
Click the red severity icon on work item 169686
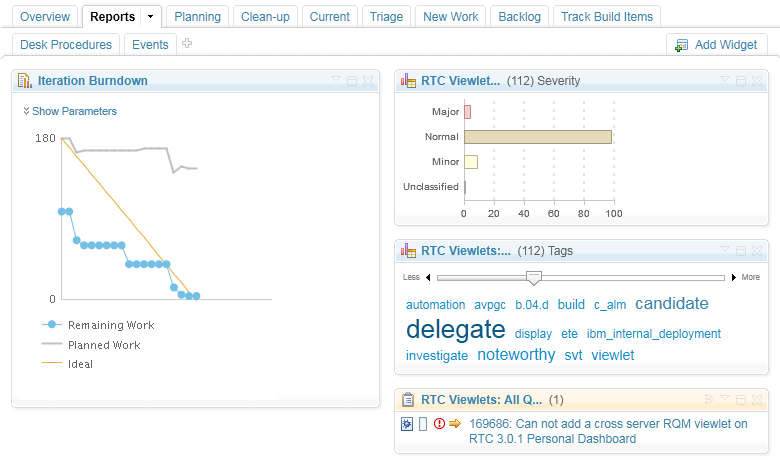tap(439, 424)
